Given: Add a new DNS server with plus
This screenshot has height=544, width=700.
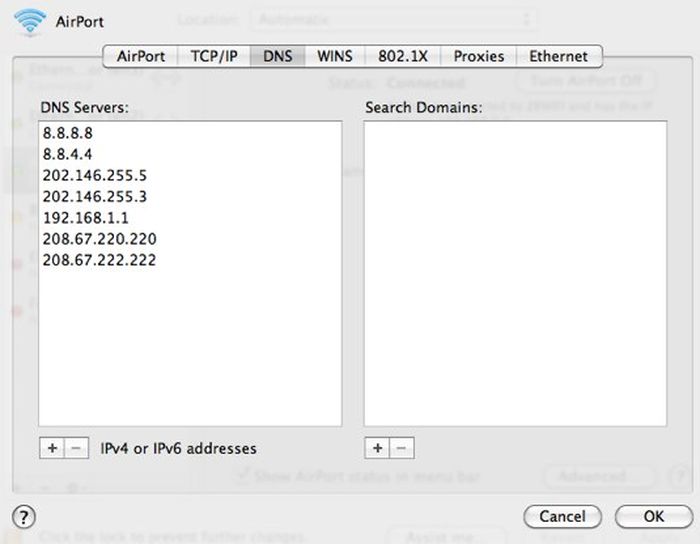Looking at the screenshot, I should 52,448.
